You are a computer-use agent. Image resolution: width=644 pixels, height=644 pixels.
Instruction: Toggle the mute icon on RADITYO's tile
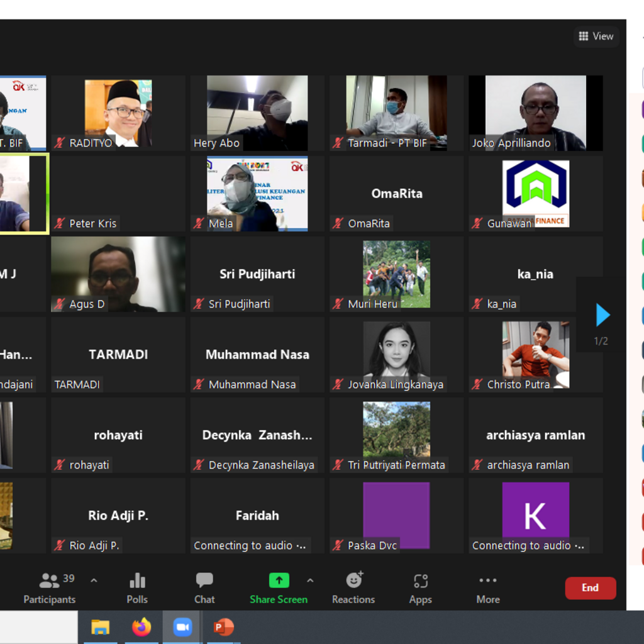coord(60,143)
